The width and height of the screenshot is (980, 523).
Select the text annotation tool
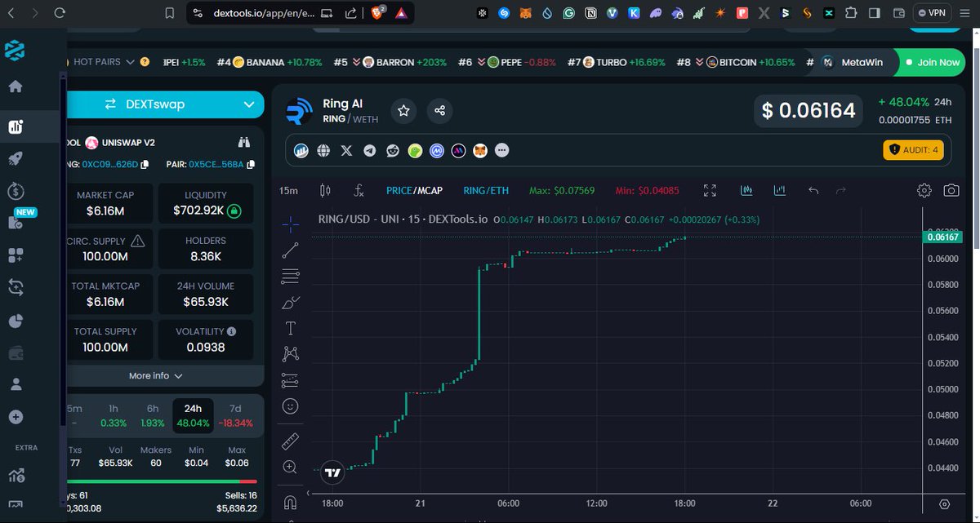tap(290, 328)
